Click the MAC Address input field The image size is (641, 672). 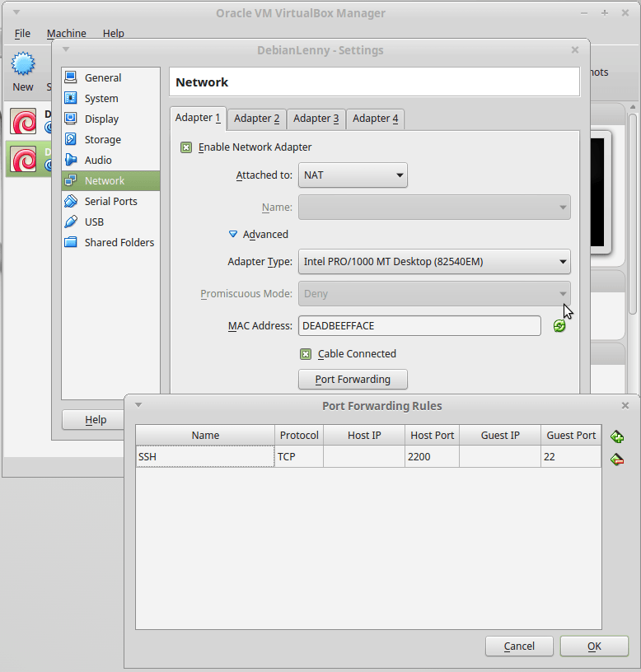tap(419, 326)
